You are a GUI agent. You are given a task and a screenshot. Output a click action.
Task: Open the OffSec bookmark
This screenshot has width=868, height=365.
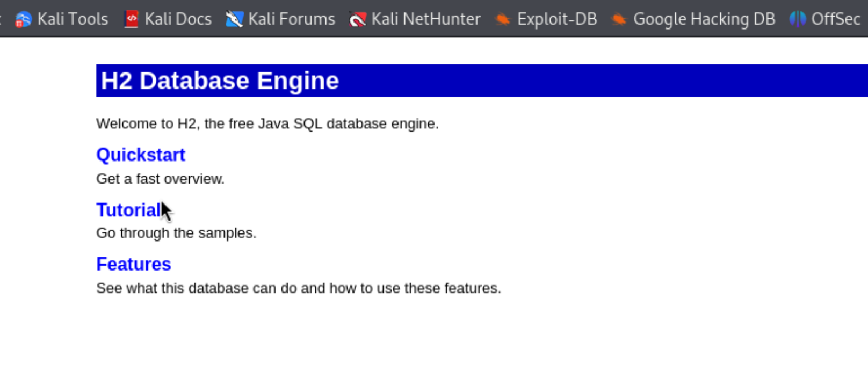click(x=824, y=19)
